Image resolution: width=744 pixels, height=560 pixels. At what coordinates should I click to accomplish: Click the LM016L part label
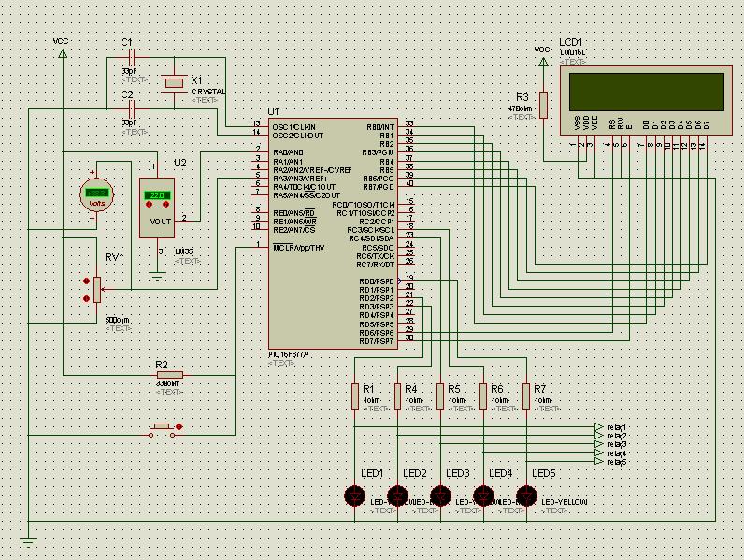[572, 52]
